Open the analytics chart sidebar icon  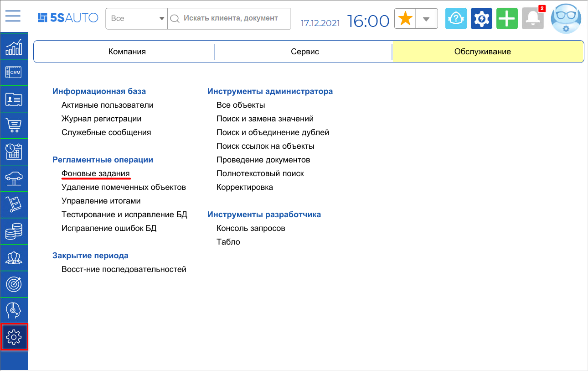[14, 46]
